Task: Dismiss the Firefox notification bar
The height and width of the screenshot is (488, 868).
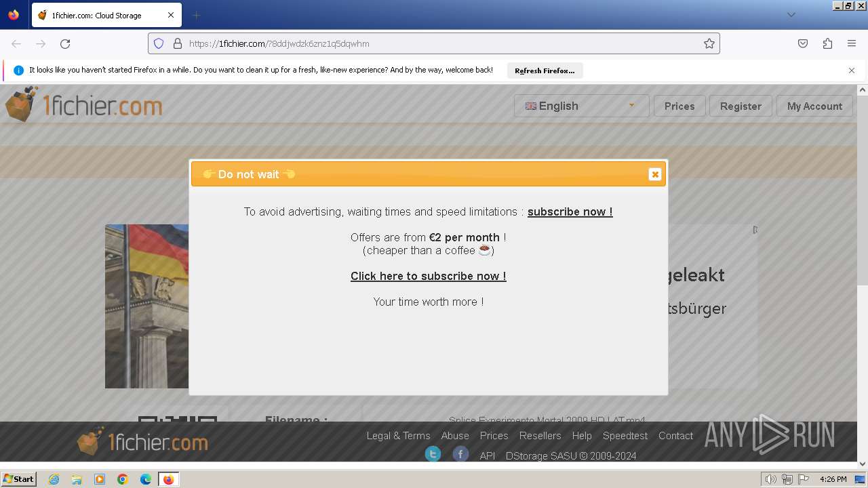Action: tap(852, 70)
